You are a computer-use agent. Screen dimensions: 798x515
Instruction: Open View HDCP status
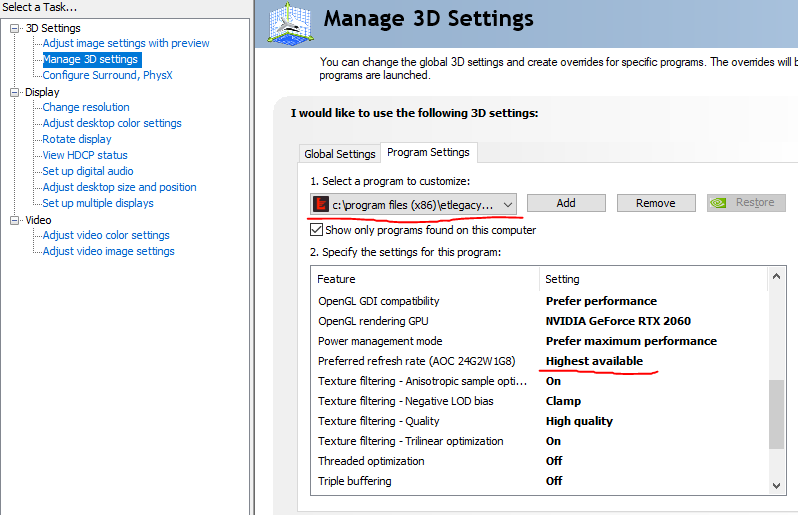point(85,155)
